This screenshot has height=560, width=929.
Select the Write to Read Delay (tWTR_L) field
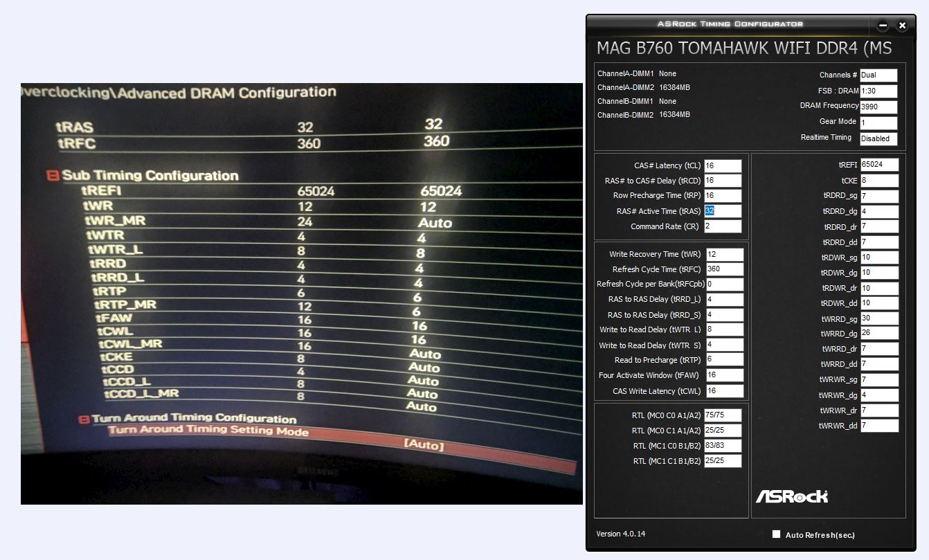(x=725, y=329)
